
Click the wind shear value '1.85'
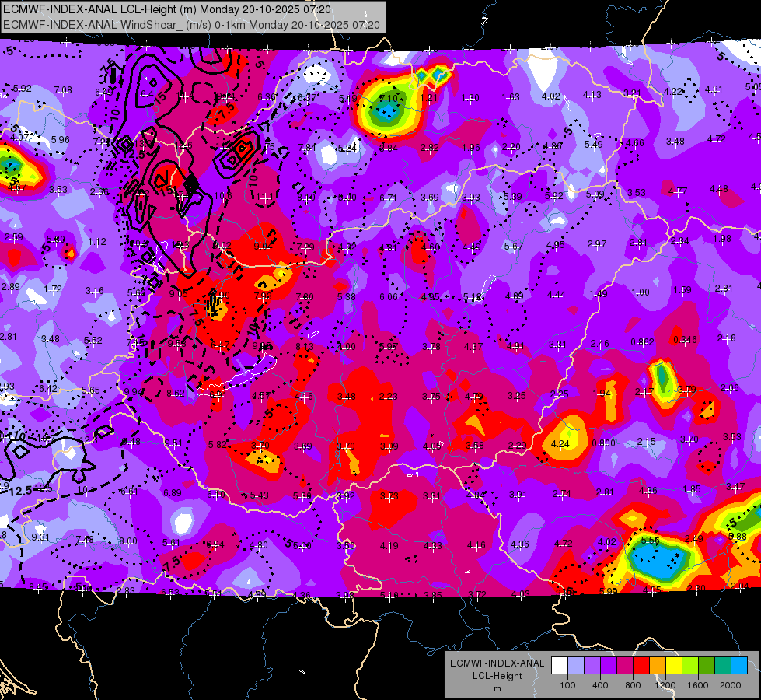point(692,488)
